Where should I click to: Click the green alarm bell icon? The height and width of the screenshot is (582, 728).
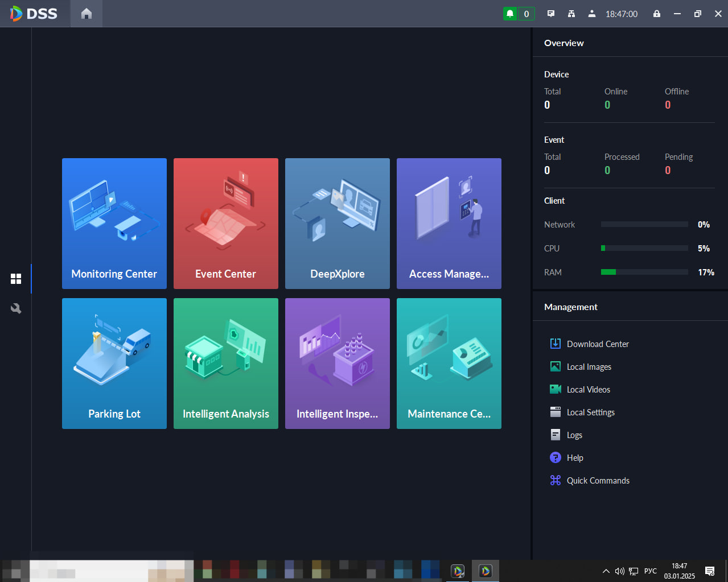(510, 14)
